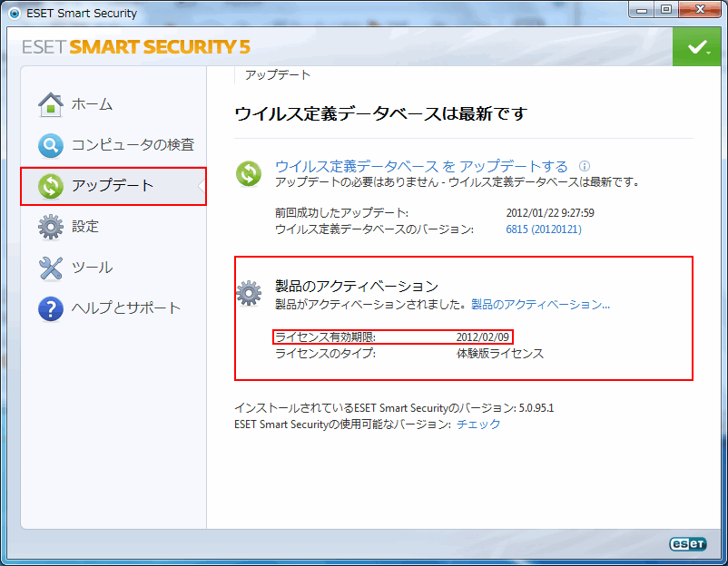Open the ホーム menu item
728x566 pixels.
click(92, 104)
